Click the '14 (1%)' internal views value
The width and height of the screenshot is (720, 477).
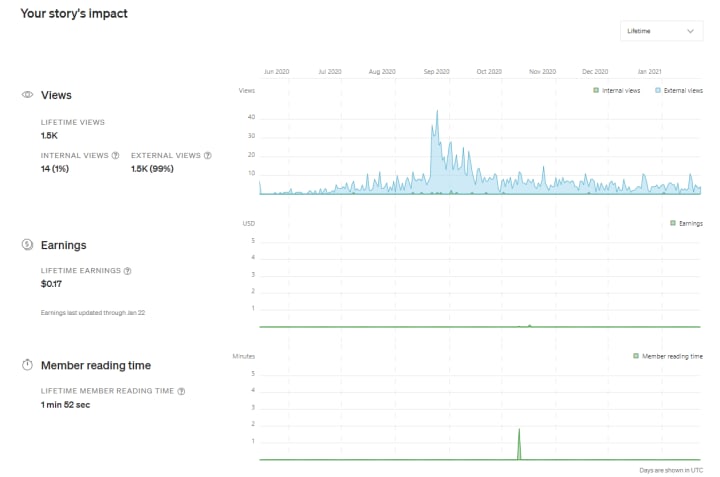55,168
